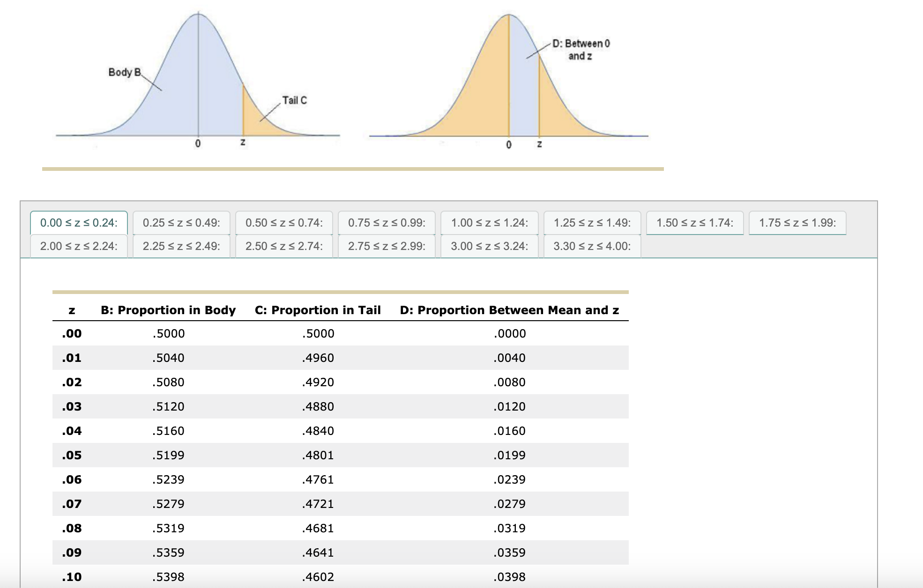Select the 1.25 ≤ z ≤ 1.49 range

[592, 223]
